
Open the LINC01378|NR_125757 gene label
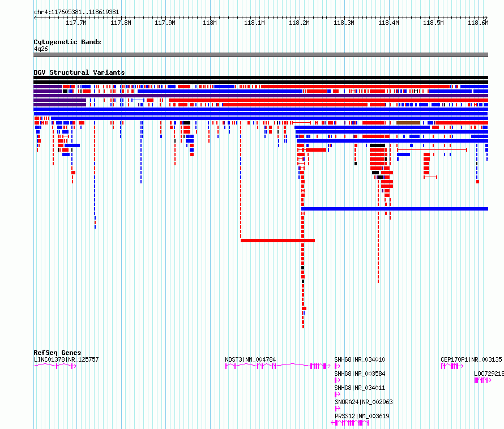pyautogui.click(x=66, y=359)
